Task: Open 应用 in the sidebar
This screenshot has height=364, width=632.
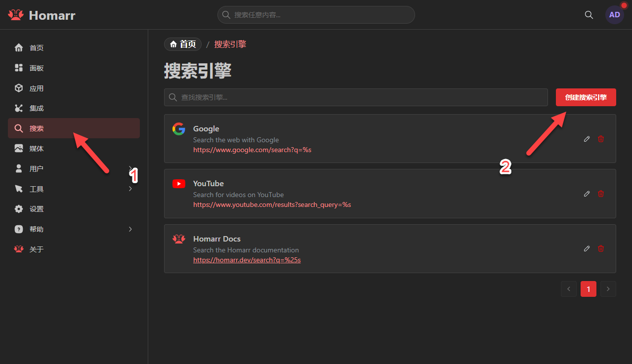Action: (x=74, y=88)
